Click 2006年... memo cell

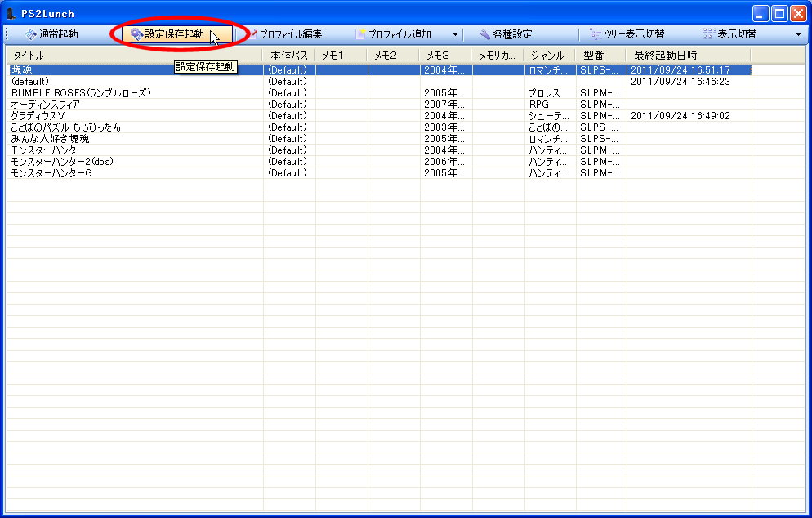[444, 161]
